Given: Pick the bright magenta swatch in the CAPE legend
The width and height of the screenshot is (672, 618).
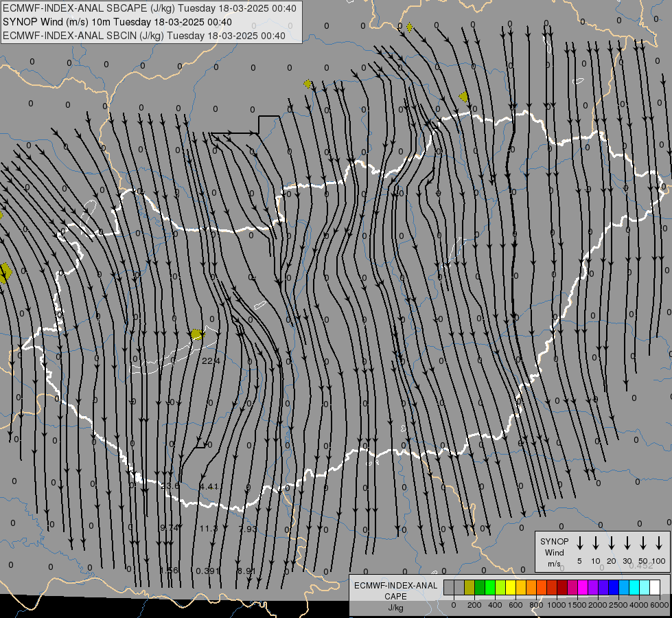Looking at the screenshot, I should tap(583, 587).
